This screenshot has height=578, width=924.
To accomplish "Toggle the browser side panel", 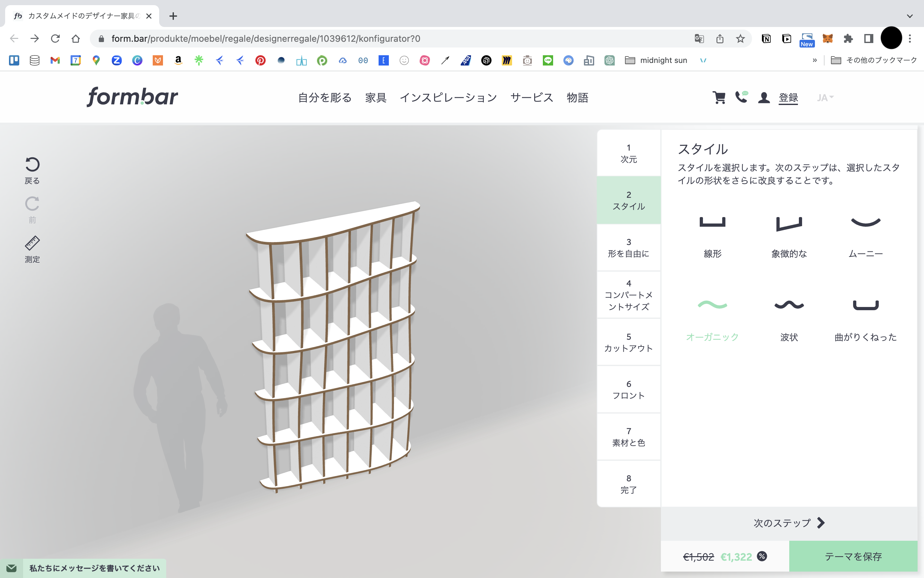I will (x=868, y=39).
